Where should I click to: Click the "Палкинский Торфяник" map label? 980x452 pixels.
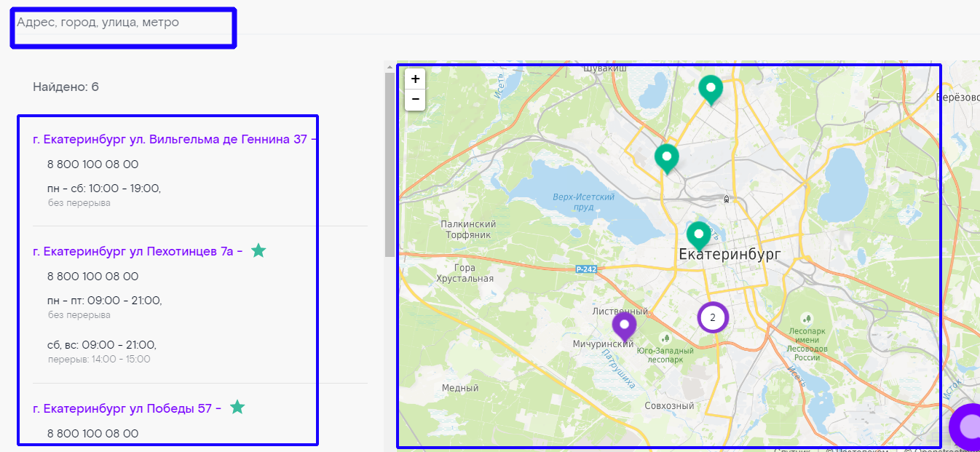tap(468, 229)
